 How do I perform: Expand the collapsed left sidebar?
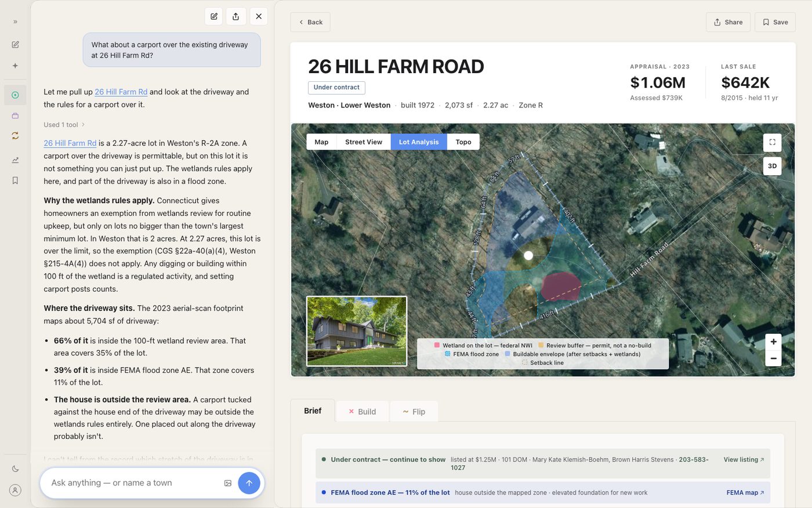pos(15,22)
